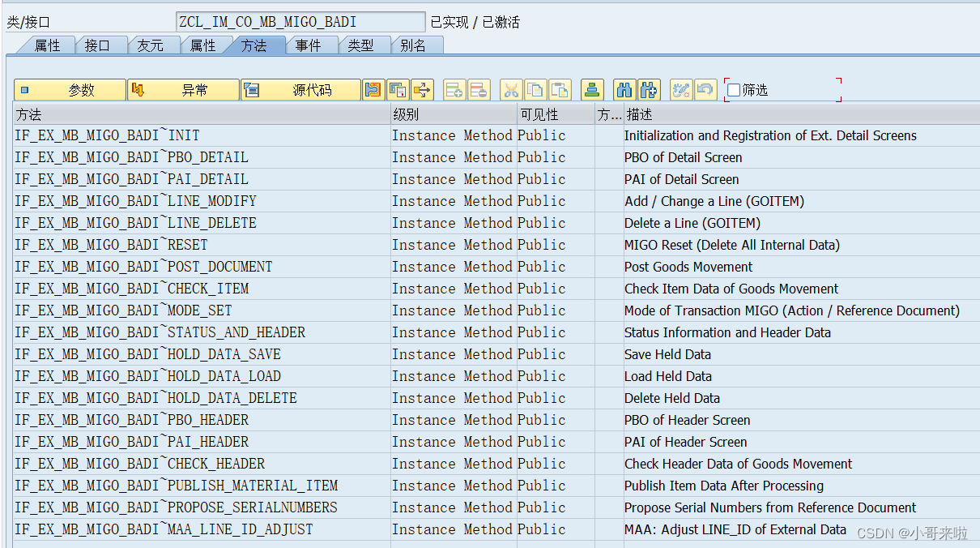The height and width of the screenshot is (548, 980).
Task: Select method IF_EX_MB_MIGO_BADI~PAI_DETAIL
Action: pyautogui.click(x=131, y=179)
